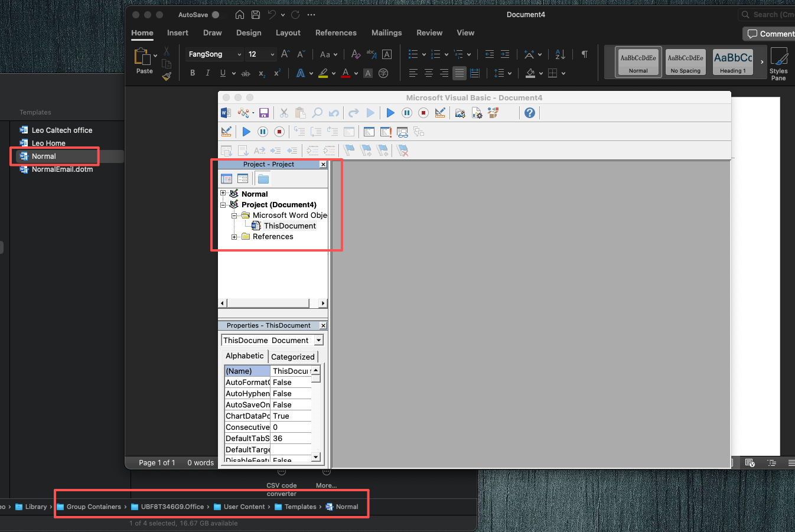Click the View Microsoft Word icon in VBA toolbar
795x532 pixels.
[226, 113]
